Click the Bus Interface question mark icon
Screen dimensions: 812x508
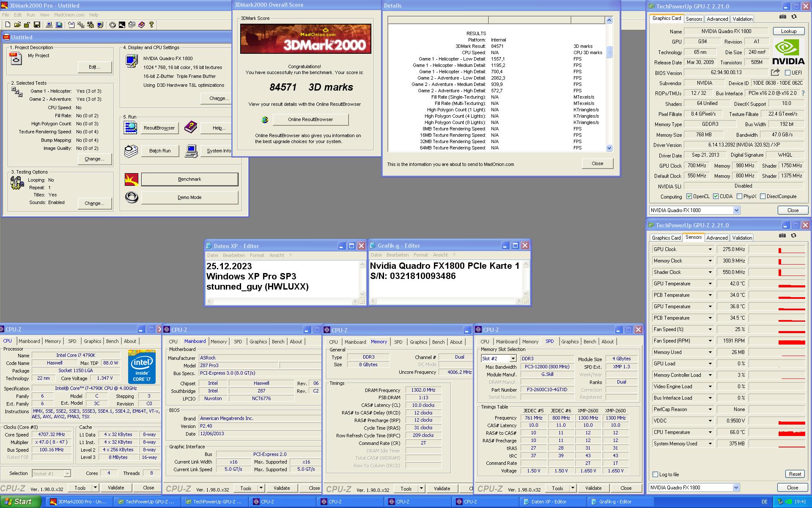coord(803,93)
